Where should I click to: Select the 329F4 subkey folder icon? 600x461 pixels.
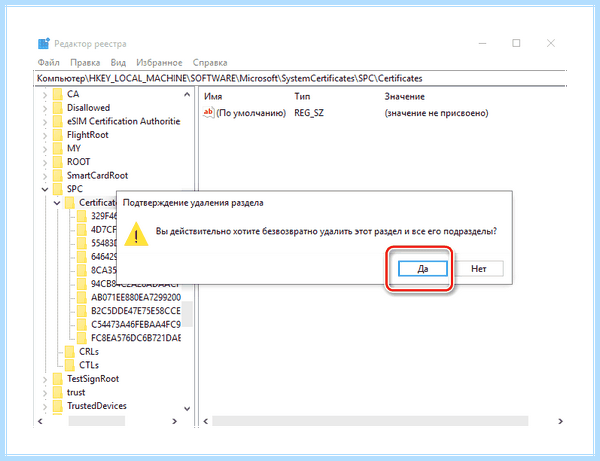click(x=82, y=216)
